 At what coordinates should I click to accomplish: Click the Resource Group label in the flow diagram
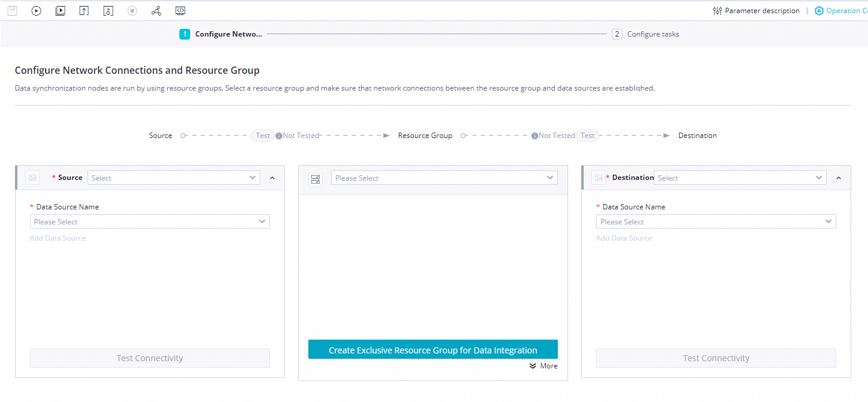[x=425, y=136]
